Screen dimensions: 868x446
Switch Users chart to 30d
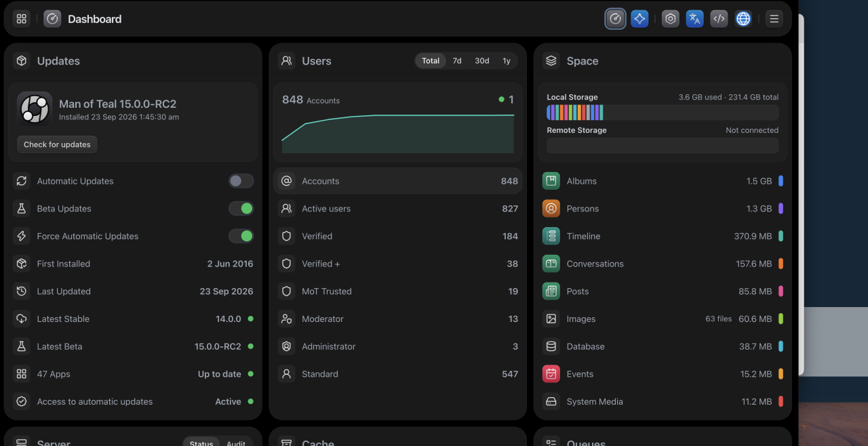482,61
